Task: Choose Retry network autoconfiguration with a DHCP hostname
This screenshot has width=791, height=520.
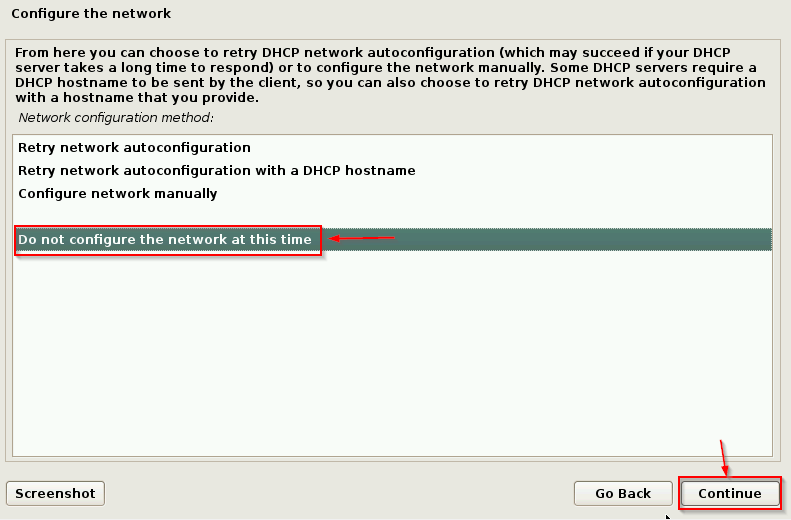Action: pos(392,170)
